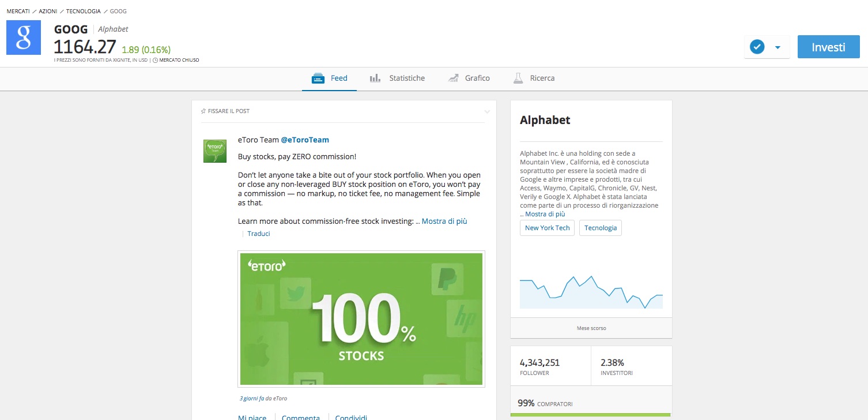Expand post text with Mostra di più
Screen dimensions: 868x420
444,222
